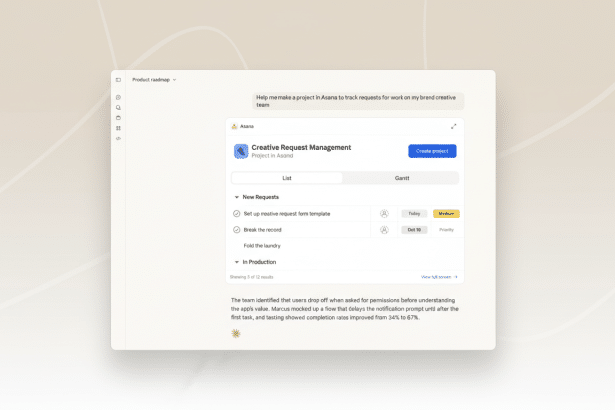Image resolution: width=615 pixels, height=410 pixels.
Task: Click assignee avatar for form template task
Action: [x=384, y=213]
